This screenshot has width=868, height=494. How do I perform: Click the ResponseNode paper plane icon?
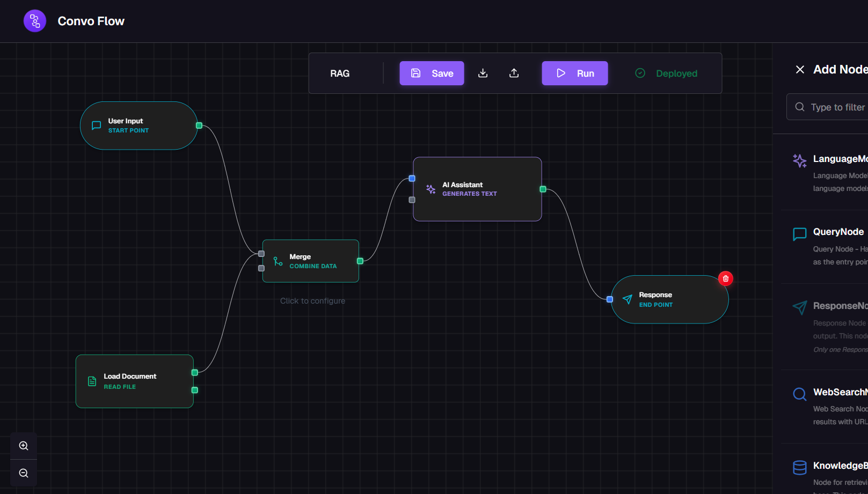click(x=799, y=308)
